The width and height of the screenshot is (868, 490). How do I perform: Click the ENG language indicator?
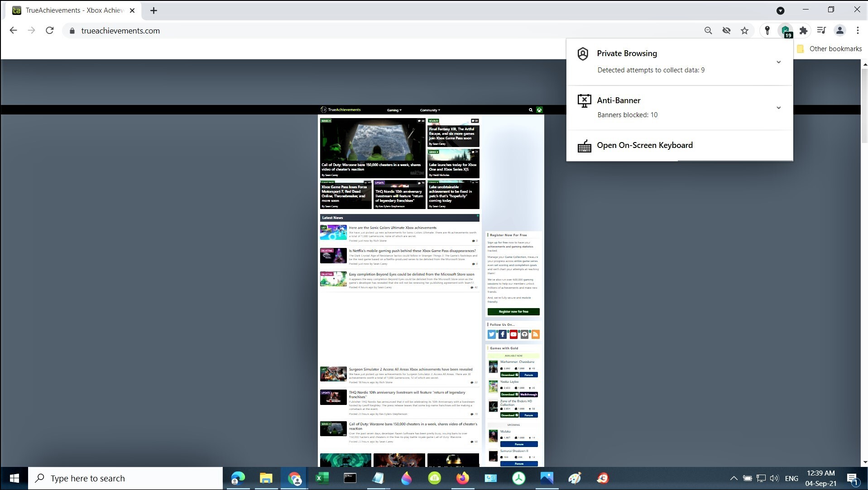click(791, 478)
